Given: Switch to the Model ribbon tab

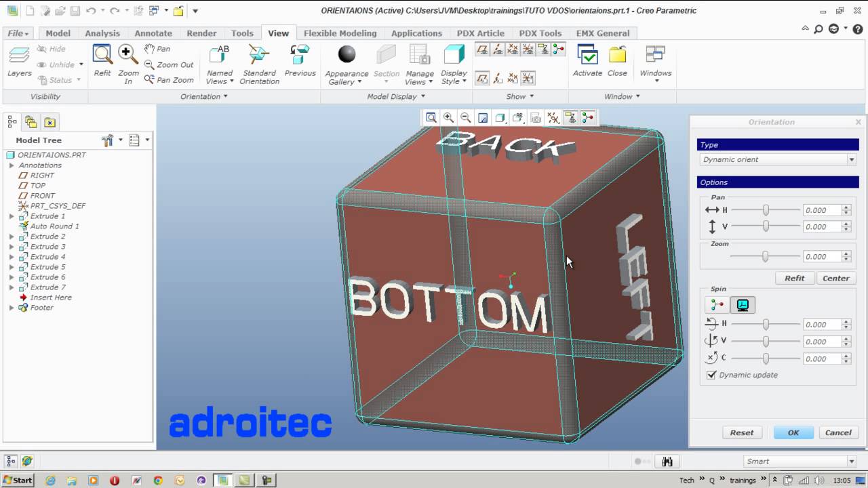Looking at the screenshot, I should pyautogui.click(x=58, y=33).
